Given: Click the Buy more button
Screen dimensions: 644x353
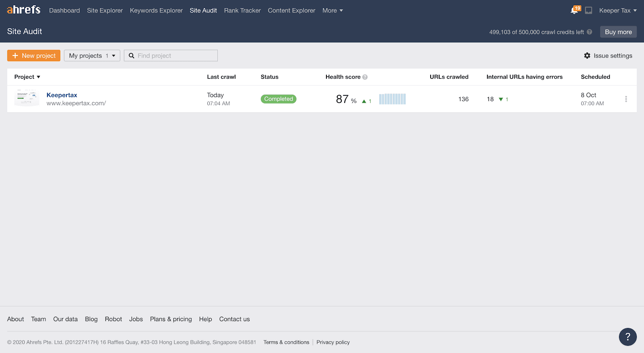Looking at the screenshot, I should pos(618,32).
